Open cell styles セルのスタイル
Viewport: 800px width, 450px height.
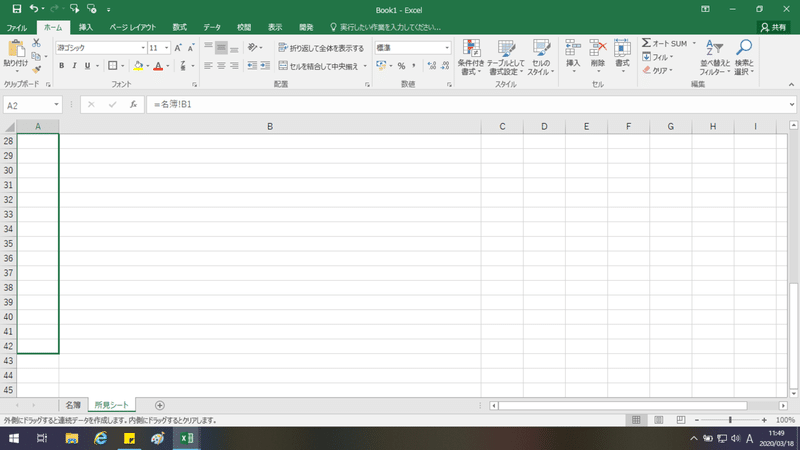[x=541, y=57]
